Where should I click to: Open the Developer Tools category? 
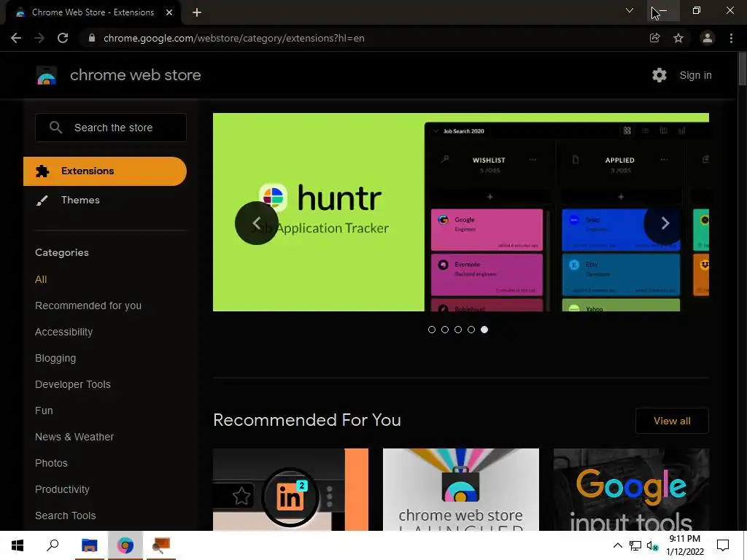73,384
